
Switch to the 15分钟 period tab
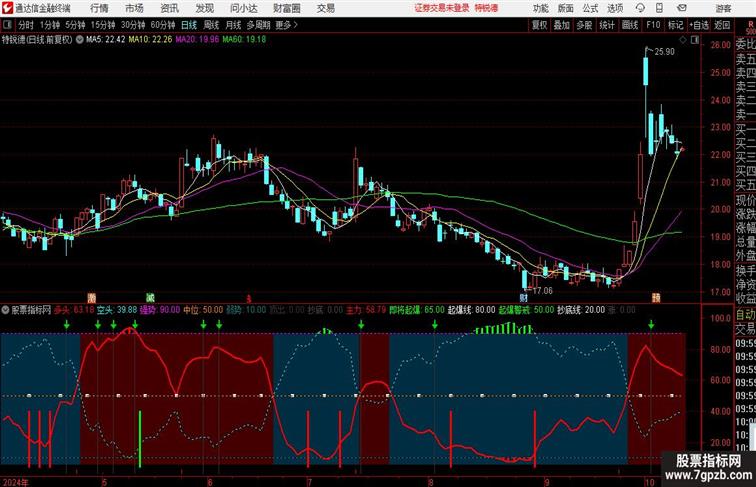point(103,25)
